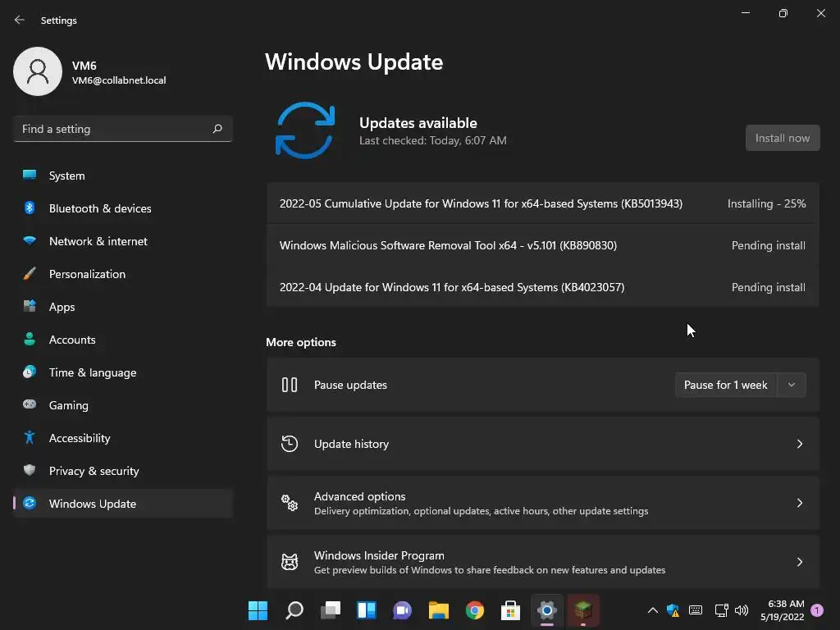This screenshot has height=630, width=840.
Task: Click the volume speaker tray icon
Action: click(x=742, y=610)
